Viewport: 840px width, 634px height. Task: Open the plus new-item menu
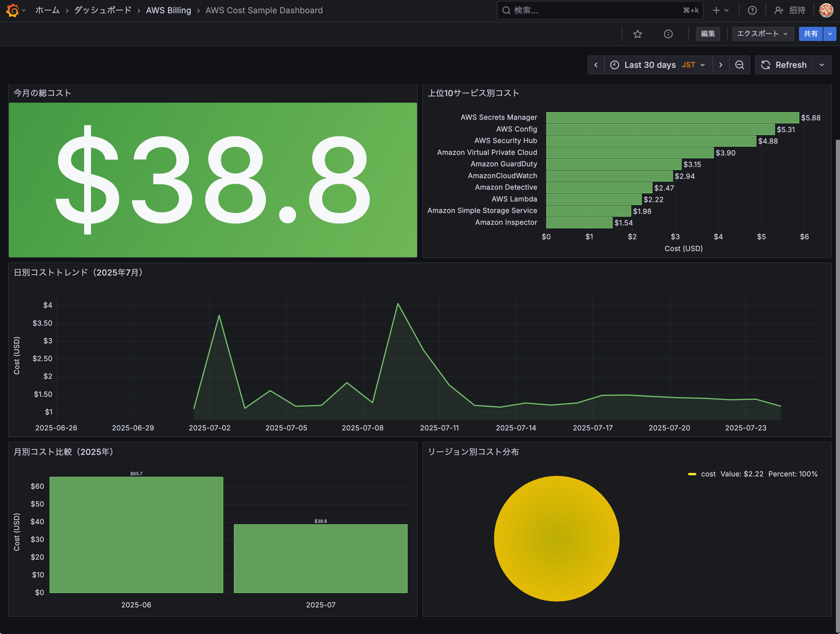pyautogui.click(x=720, y=10)
